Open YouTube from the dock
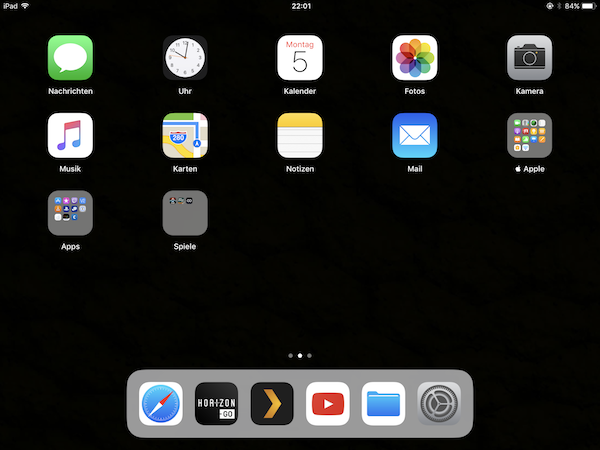Viewport: 600px width, 450px height. pyautogui.click(x=328, y=404)
